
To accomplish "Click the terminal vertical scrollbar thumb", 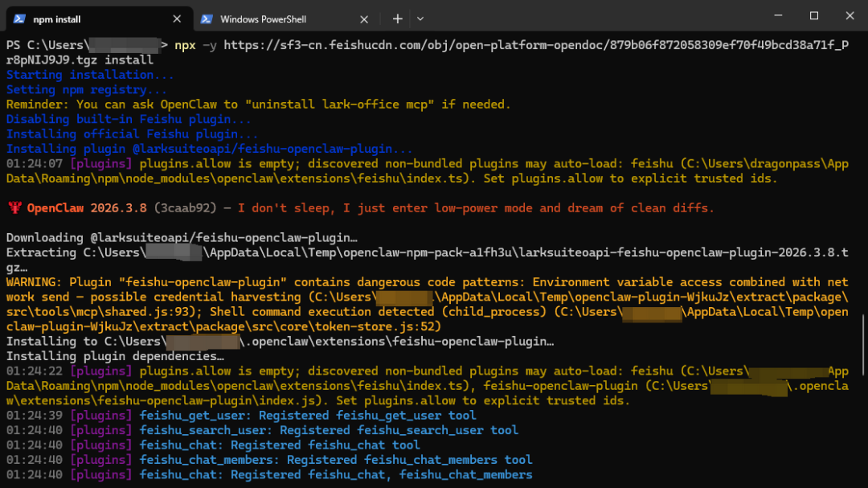I will click(863, 347).
